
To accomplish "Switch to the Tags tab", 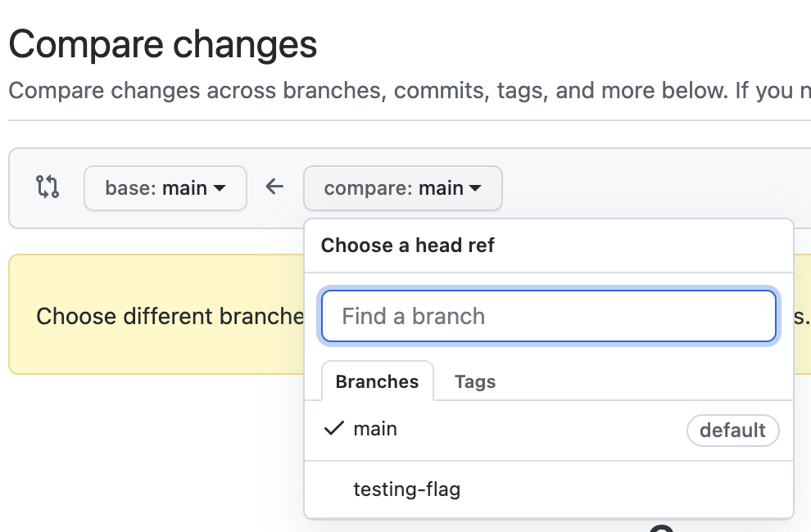I will [x=475, y=381].
